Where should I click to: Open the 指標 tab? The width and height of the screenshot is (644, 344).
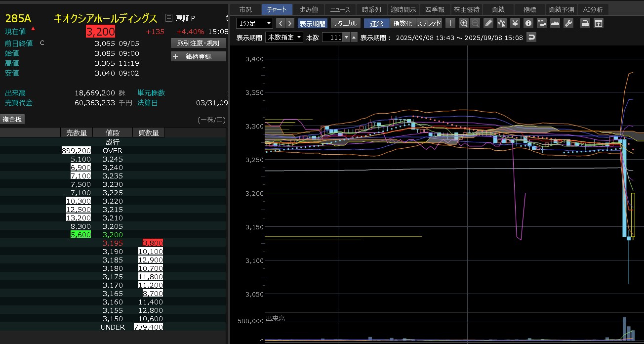click(529, 9)
